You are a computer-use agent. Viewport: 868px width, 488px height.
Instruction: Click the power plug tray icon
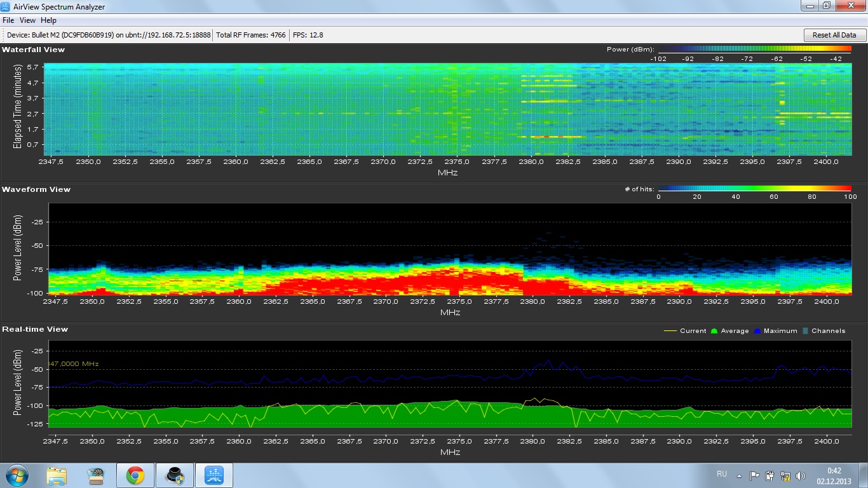coord(770,475)
